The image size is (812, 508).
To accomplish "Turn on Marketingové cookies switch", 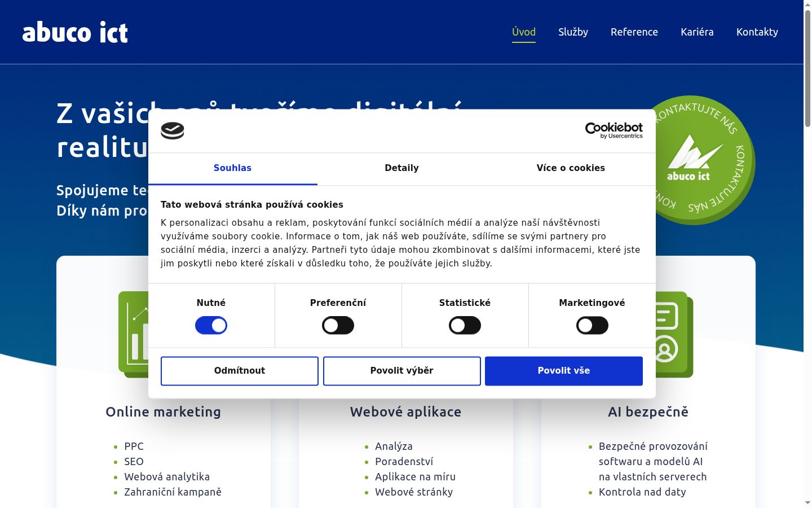I will [592, 325].
